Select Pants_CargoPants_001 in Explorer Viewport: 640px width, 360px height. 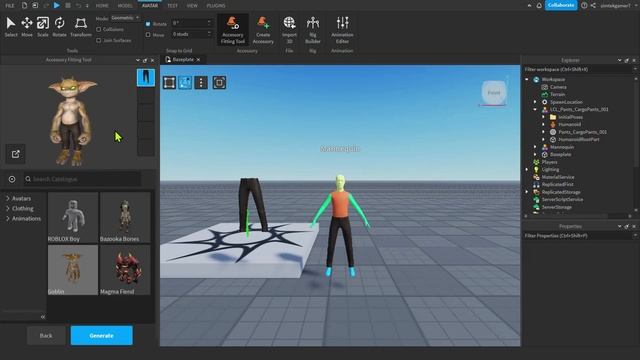582,132
